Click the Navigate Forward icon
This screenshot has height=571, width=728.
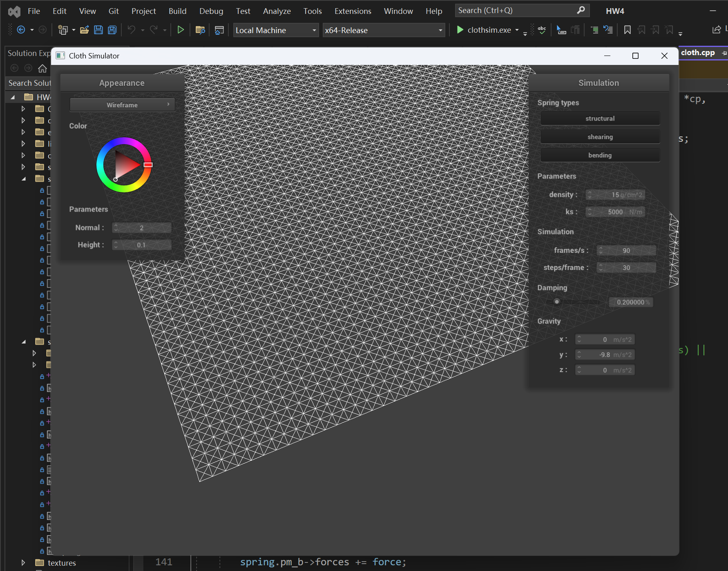click(x=42, y=30)
